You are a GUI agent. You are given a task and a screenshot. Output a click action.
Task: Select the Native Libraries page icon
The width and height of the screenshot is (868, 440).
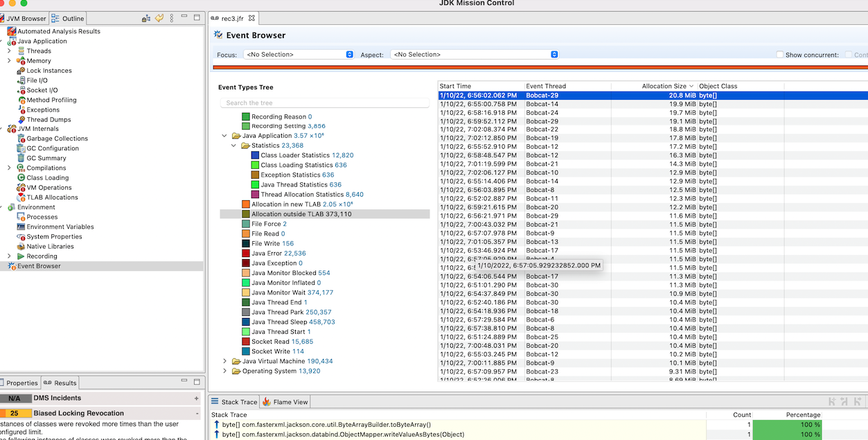coord(21,246)
